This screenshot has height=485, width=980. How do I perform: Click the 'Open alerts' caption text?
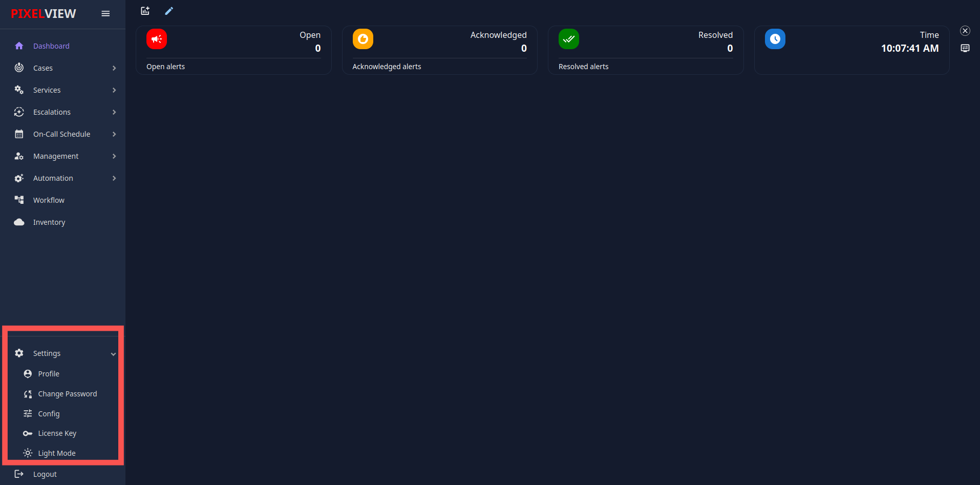pyautogui.click(x=165, y=67)
